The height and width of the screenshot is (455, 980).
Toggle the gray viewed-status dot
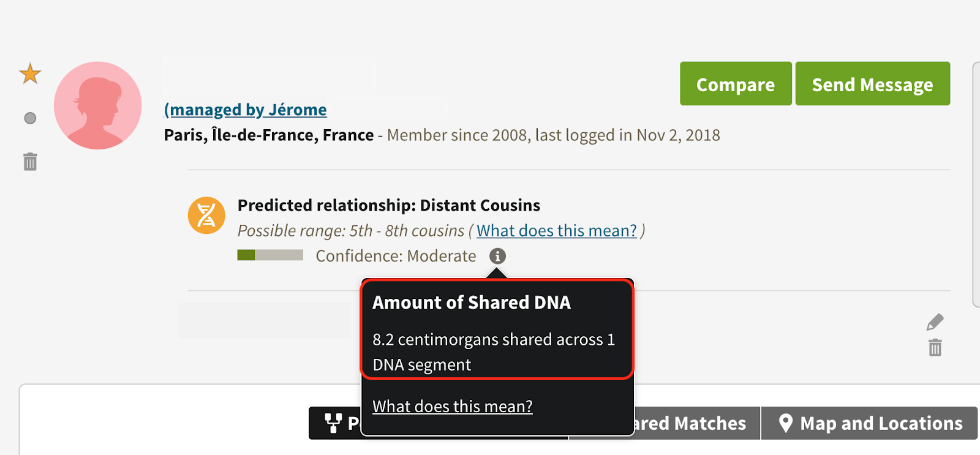click(30, 118)
